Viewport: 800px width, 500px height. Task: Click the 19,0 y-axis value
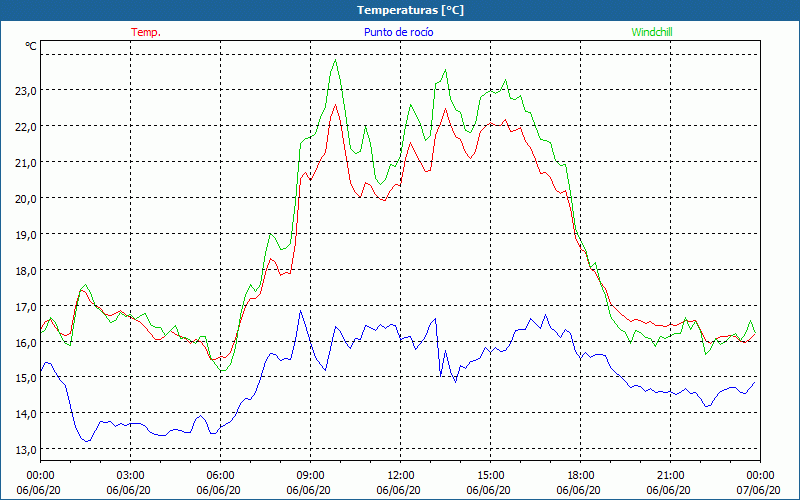pos(26,235)
